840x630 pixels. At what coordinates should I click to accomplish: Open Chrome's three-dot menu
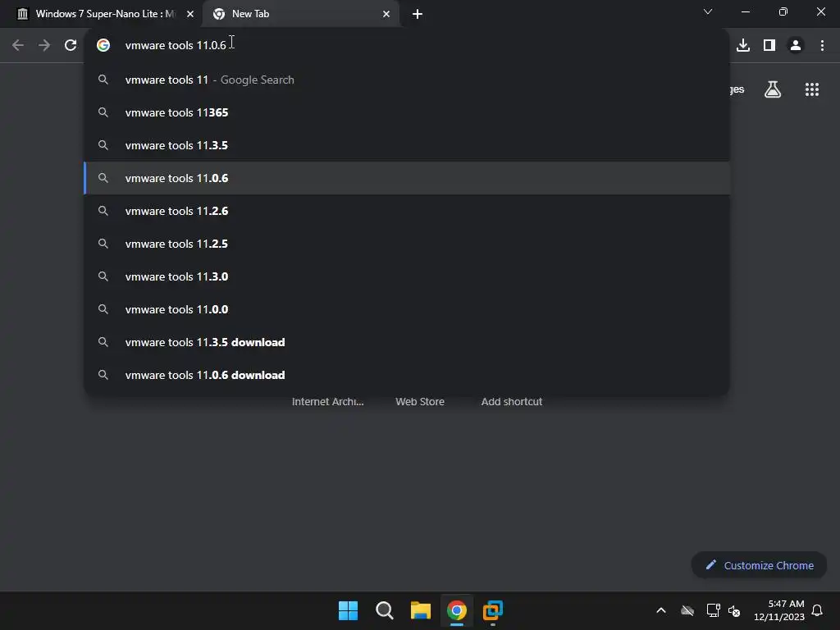[822, 45]
